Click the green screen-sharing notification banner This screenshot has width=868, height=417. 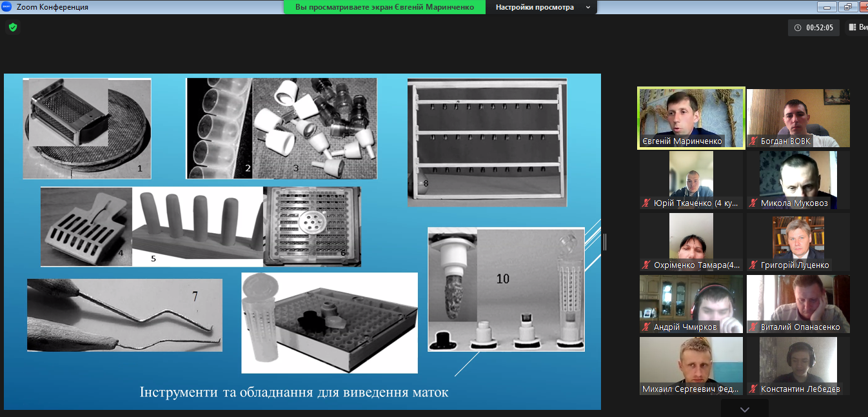click(x=384, y=7)
